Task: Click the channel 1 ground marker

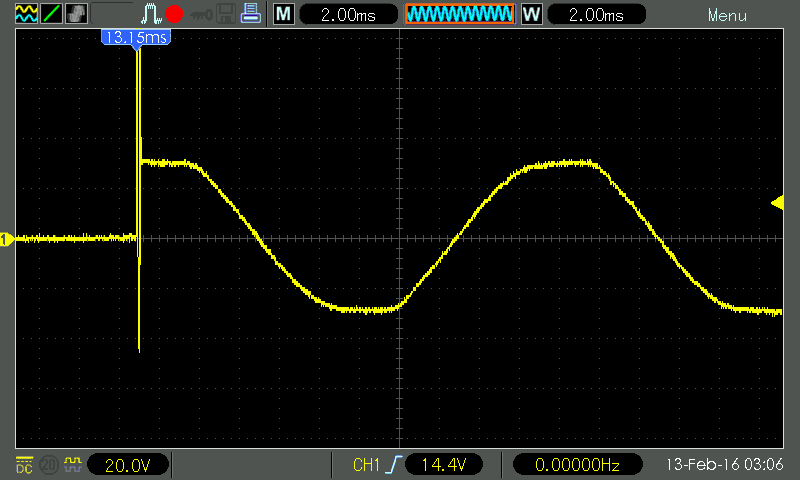Action: click(x=7, y=239)
